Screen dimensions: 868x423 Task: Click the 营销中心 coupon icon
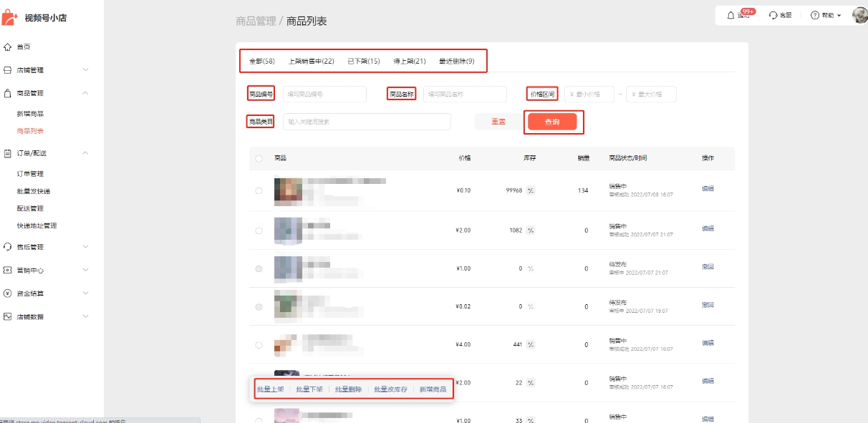(7, 270)
